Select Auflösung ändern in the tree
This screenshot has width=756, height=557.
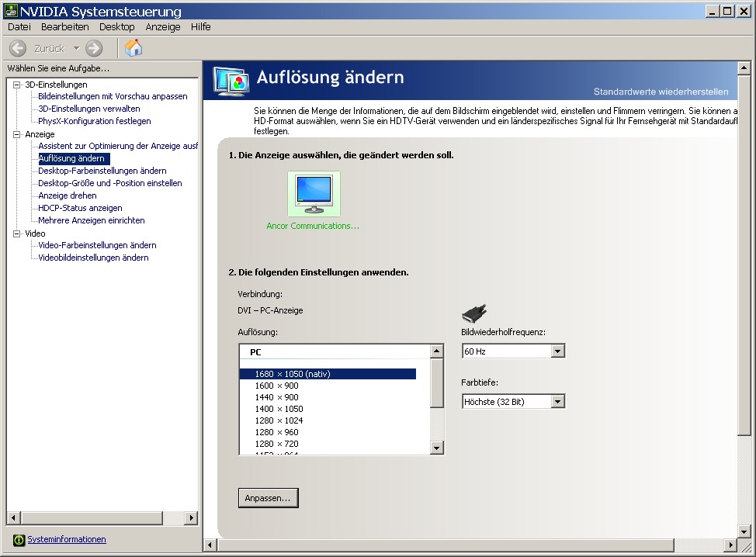pyautogui.click(x=74, y=158)
